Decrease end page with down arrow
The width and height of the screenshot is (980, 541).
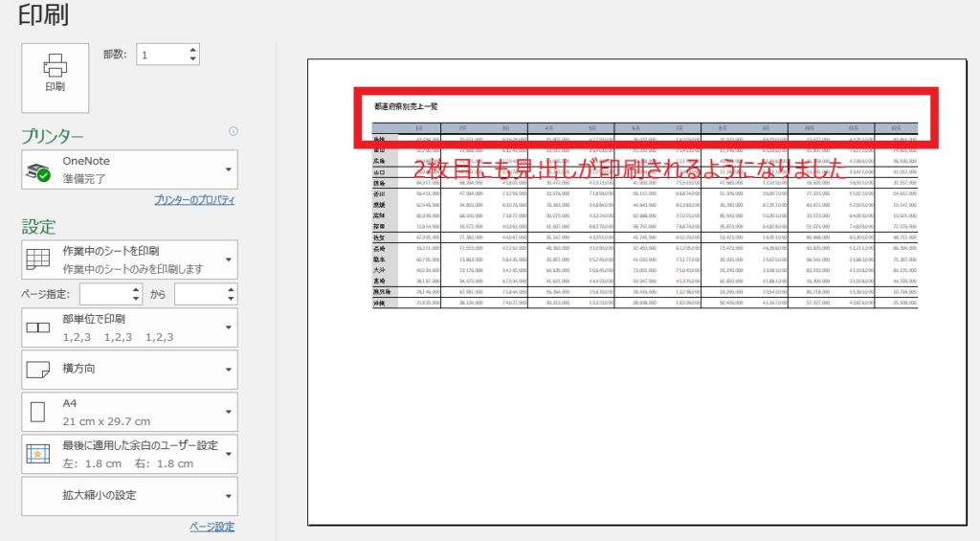point(232,299)
